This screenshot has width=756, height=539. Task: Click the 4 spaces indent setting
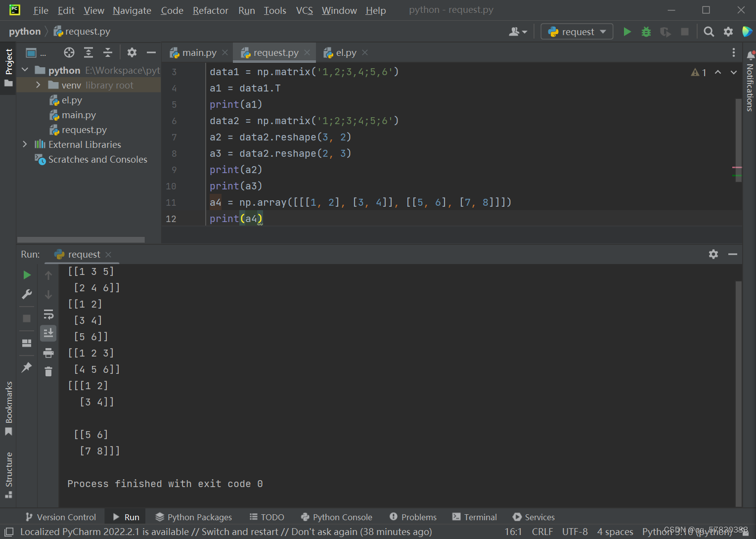click(x=615, y=532)
